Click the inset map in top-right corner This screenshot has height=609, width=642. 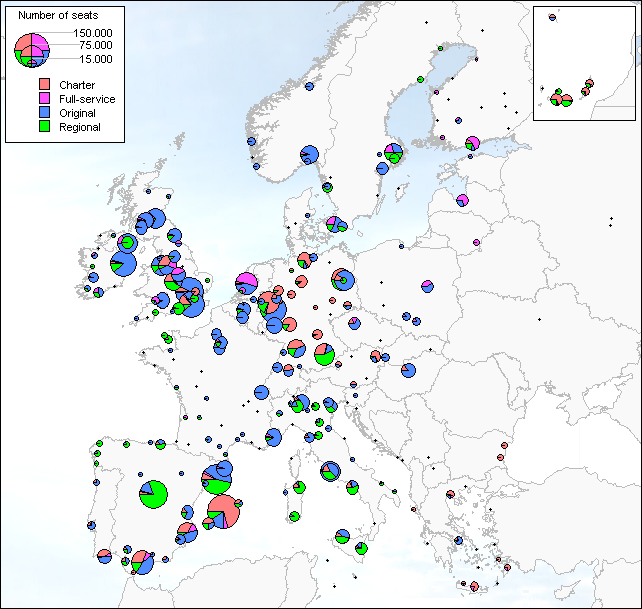tap(586, 62)
